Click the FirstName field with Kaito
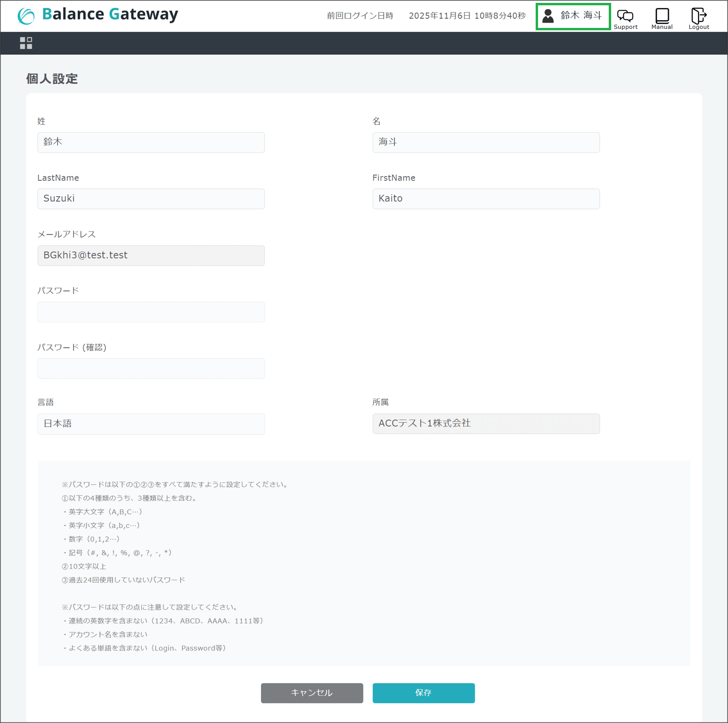This screenshot has height=723, width=728. pyautogui.click(x=486, y=199)
